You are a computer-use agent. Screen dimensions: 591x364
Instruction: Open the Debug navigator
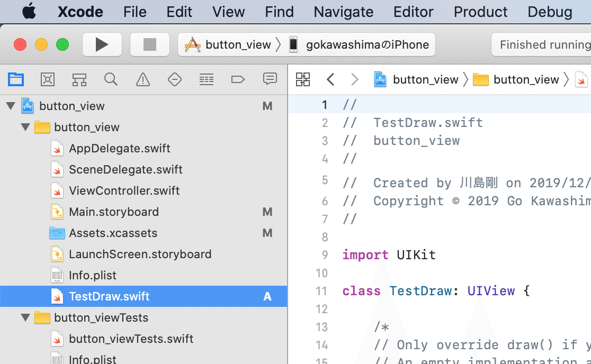pyautogui.click(x=207, y=79)
